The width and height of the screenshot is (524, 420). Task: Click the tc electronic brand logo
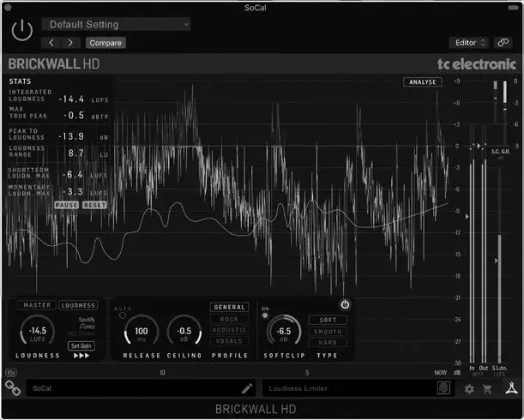[x=477, y=63]
